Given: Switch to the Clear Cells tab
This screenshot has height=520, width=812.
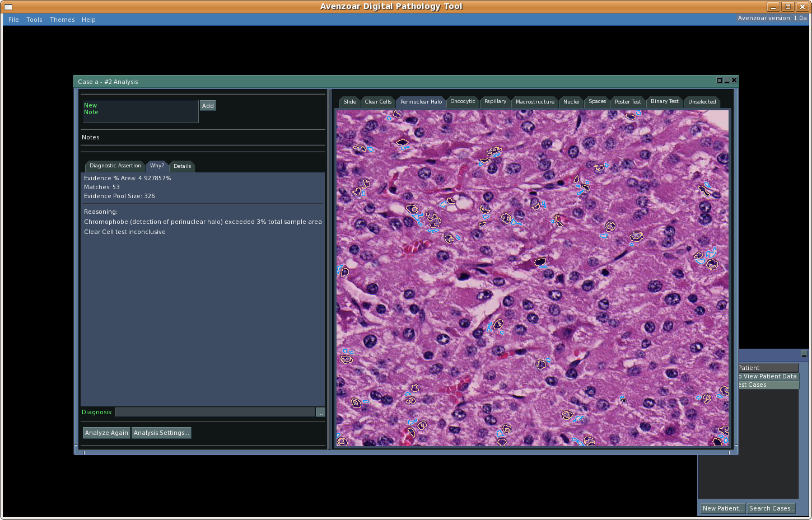Looking at the screenshot, I should click(378, 102).
